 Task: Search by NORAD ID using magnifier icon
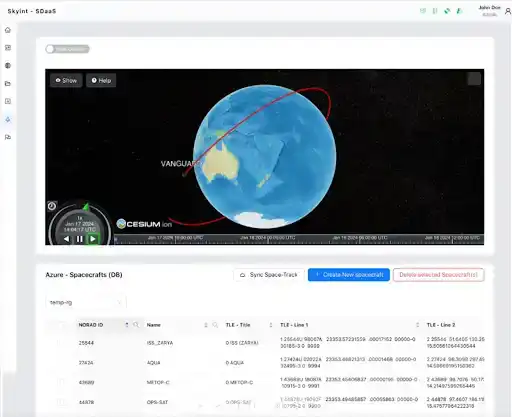(136, 325)
